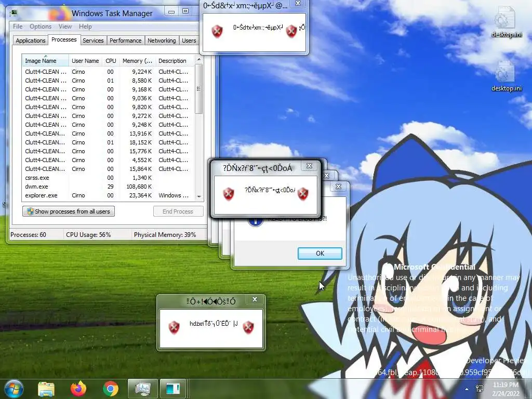Screen dimensions: 532x399
Task: Switch to the Performance tab
Action: pos(125,41)
